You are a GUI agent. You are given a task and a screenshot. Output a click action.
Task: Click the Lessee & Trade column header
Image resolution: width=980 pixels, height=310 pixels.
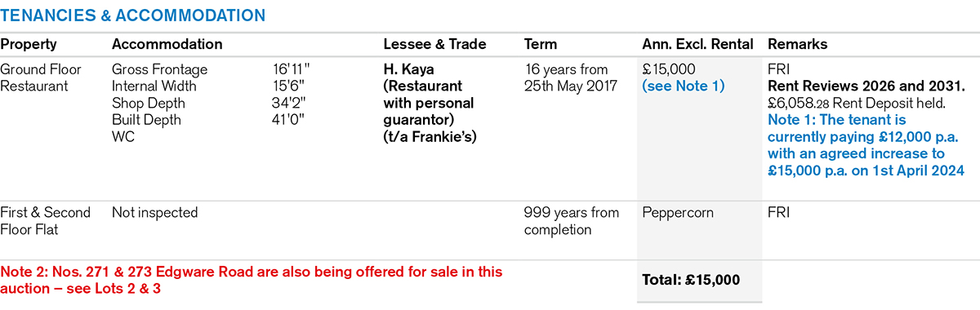click(x=434, y=44)
